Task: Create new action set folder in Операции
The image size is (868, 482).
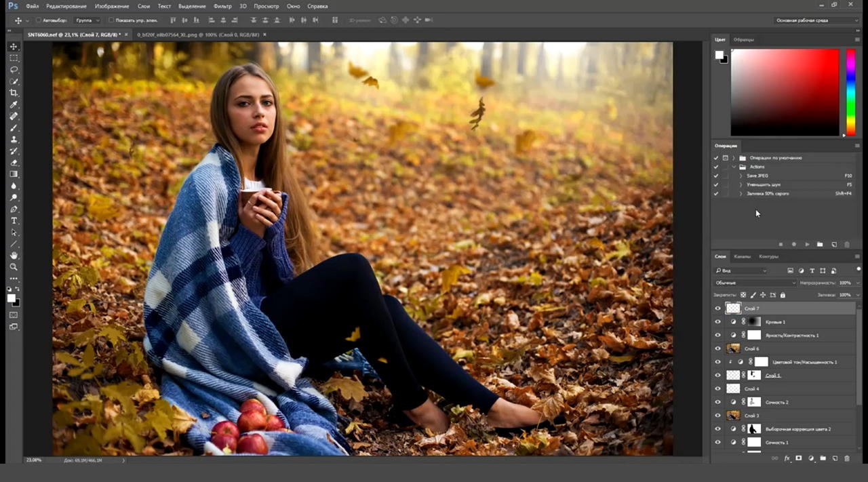Action: point(820,244)
